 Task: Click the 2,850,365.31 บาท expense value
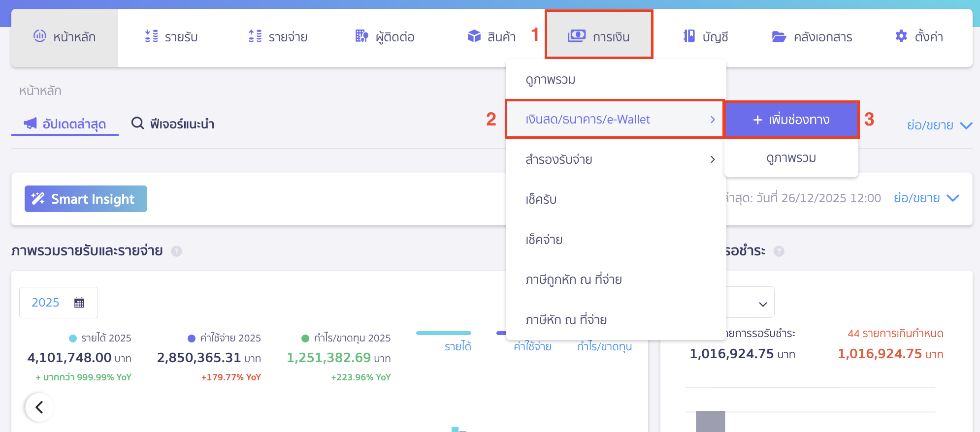tap(209, 358)
